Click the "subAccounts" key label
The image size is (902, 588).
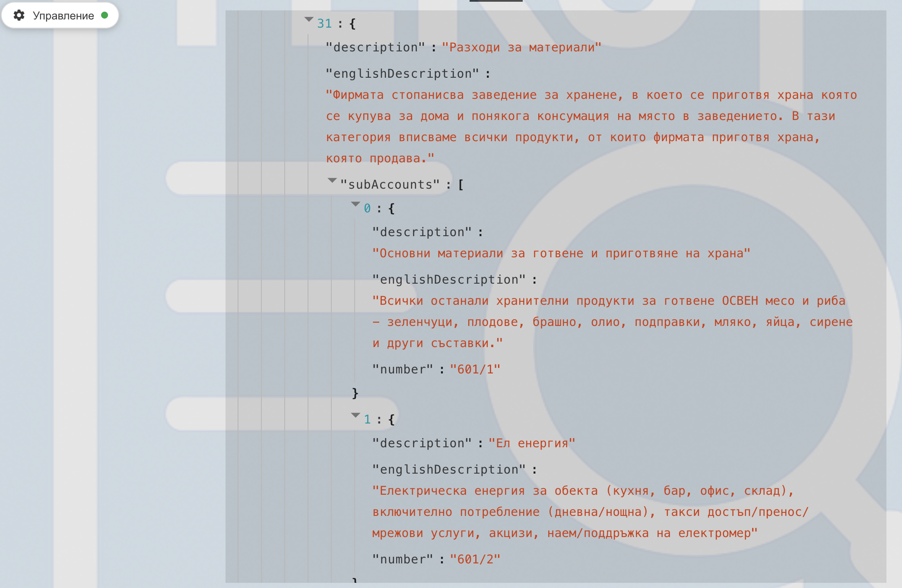(x=390, y=185)
